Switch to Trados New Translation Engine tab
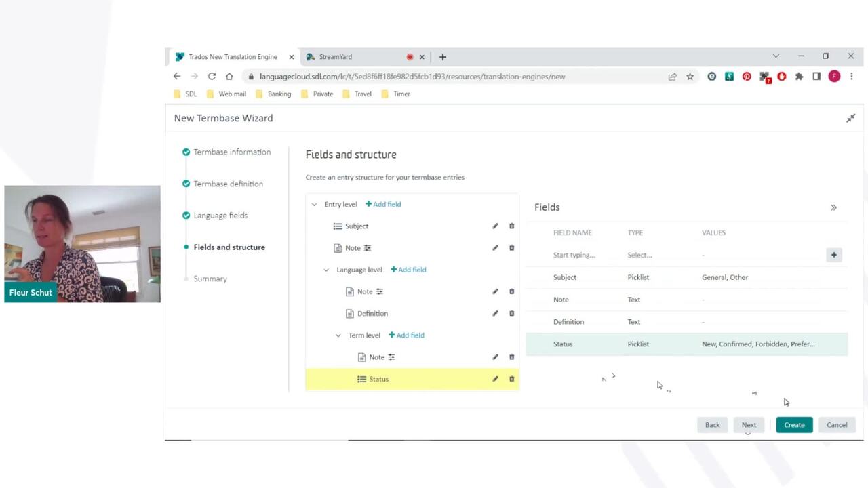This screenshot has height=488, width=868. coord(233,57)
